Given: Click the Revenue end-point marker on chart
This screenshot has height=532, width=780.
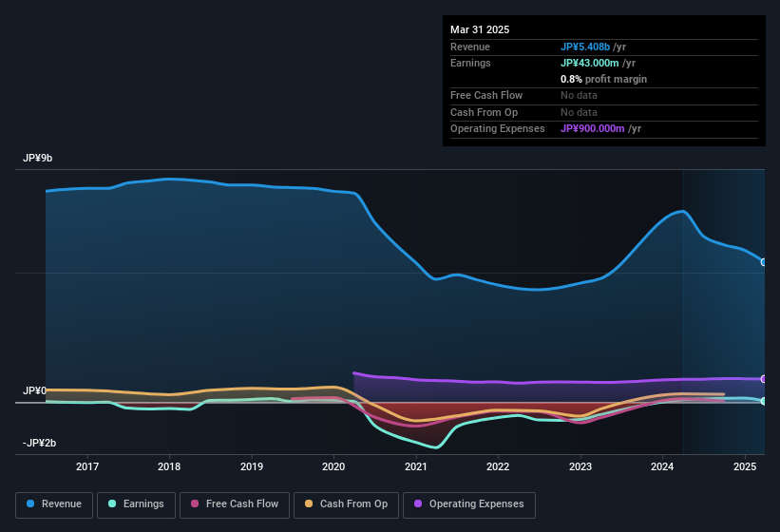Looking at the screenshot, I should point(764,262).
